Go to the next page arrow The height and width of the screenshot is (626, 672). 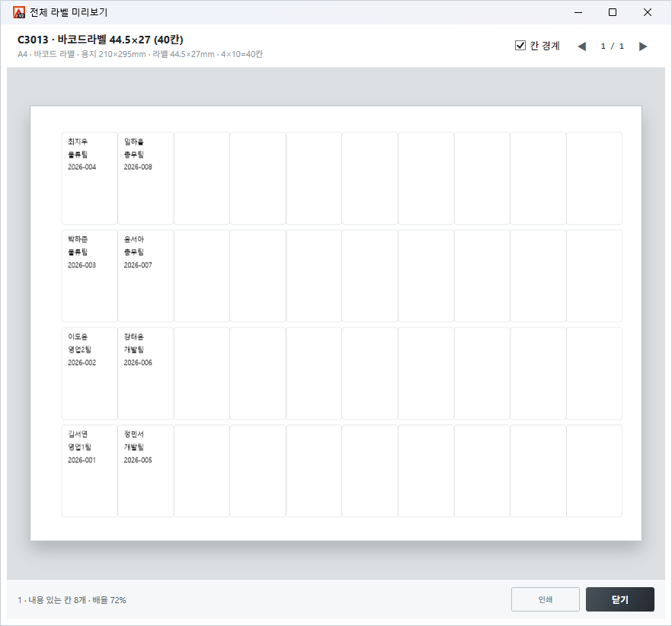coord(643,46)
